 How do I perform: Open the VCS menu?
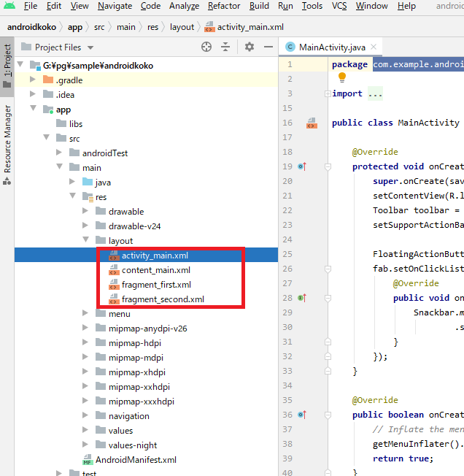(x=339, y=6)
